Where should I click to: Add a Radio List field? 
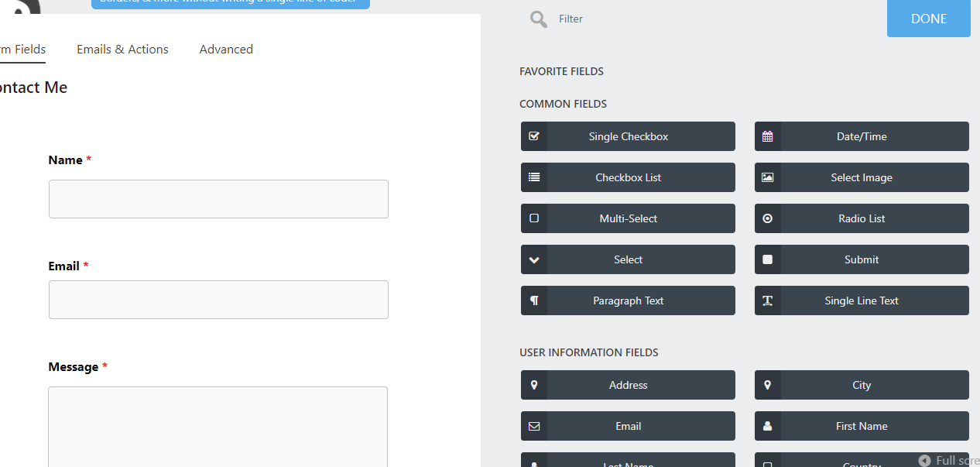pos(862,218)
